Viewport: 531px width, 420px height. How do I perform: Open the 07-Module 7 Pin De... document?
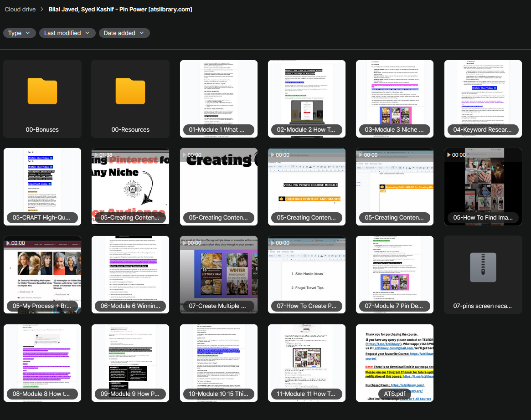click(395, 275)
